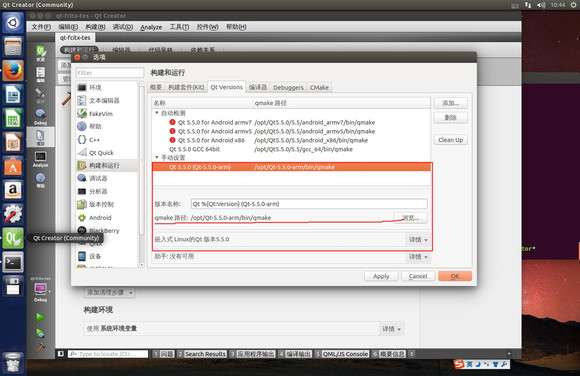Open the 添加清理步骤 dropdown
The height and width of the screenshot is (376, 580).
[109, 292]
